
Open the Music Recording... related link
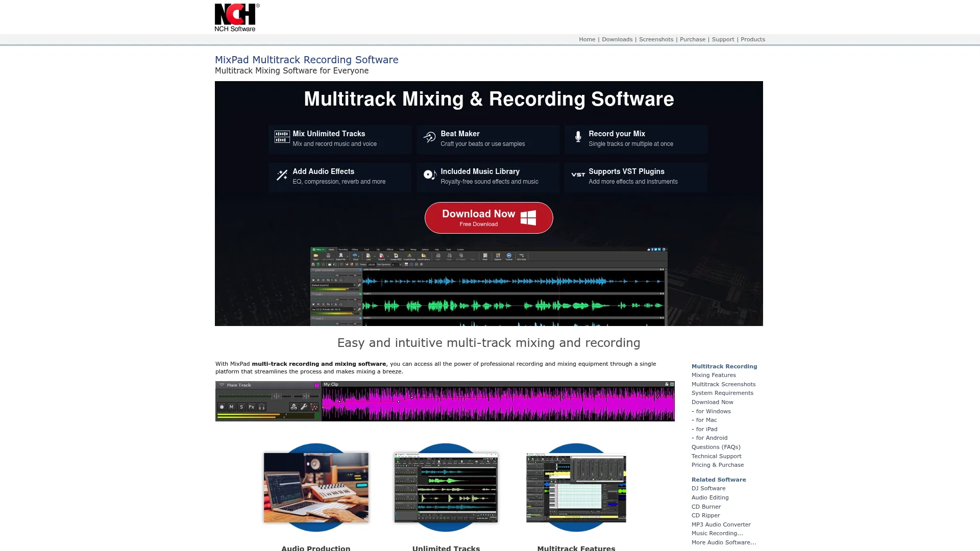[x=717, y=533]
